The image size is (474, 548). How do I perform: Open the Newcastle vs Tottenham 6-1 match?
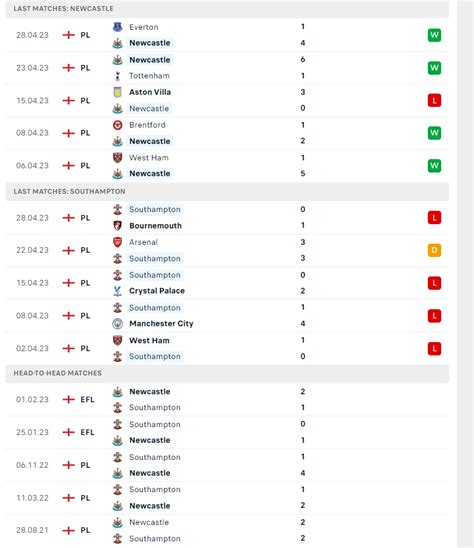(227, 68)
